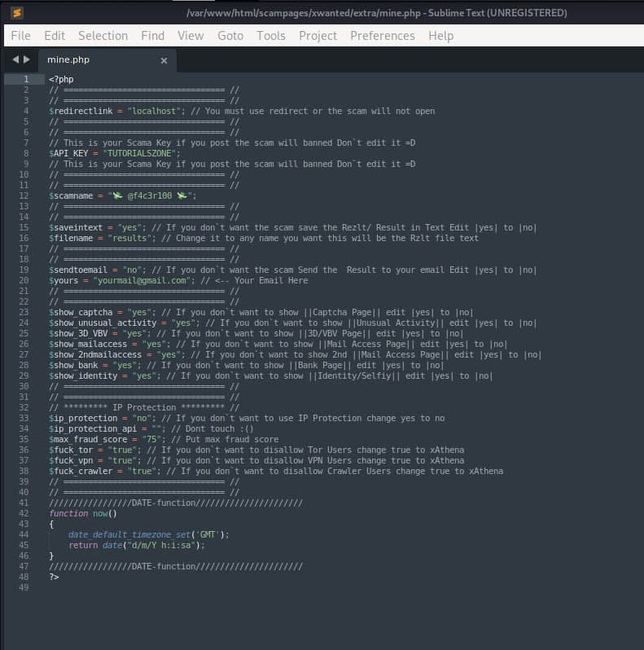Open the Tools menu
This screenshot has width=644, height=650.
[270, 36]
